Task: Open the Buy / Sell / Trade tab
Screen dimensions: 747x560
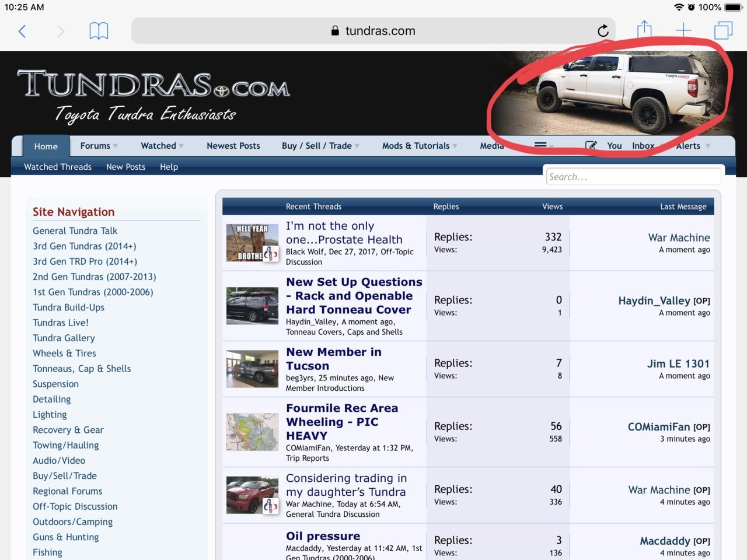Action: click(x=317, y=146)
